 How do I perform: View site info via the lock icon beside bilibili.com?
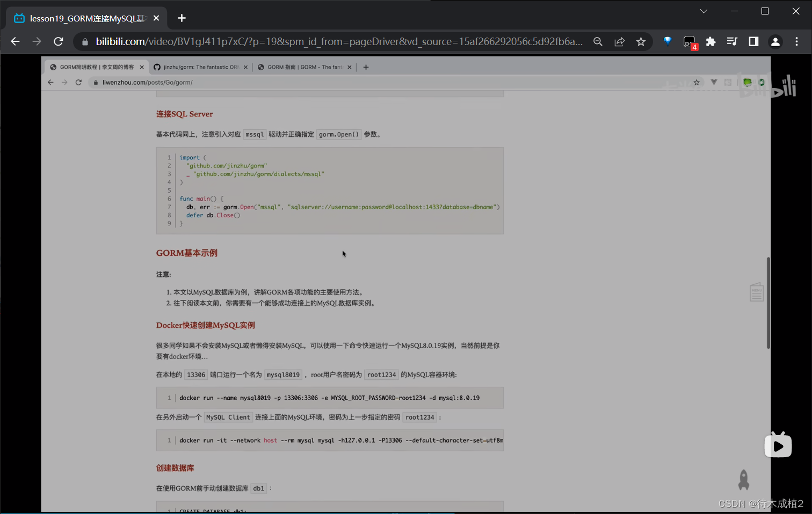(x=85, y=42)
